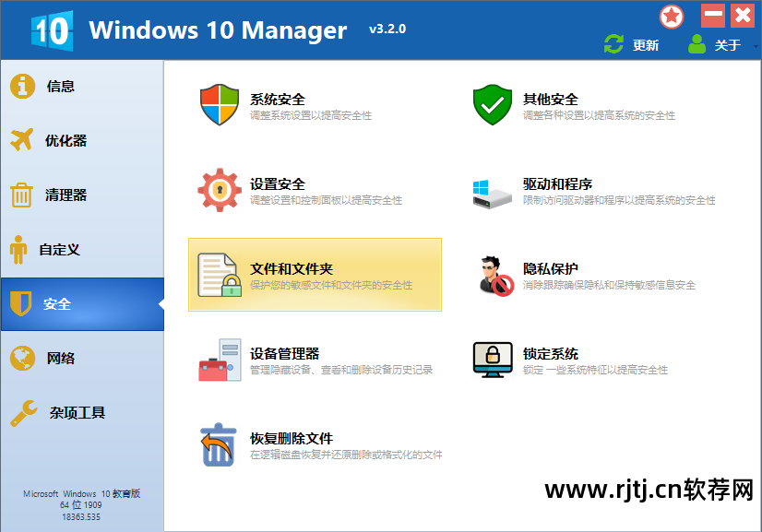Image resolution: width=762 pixels, height=532 pixels.
Task: Switch to the 信息 tab label
Action: [61, 87]
